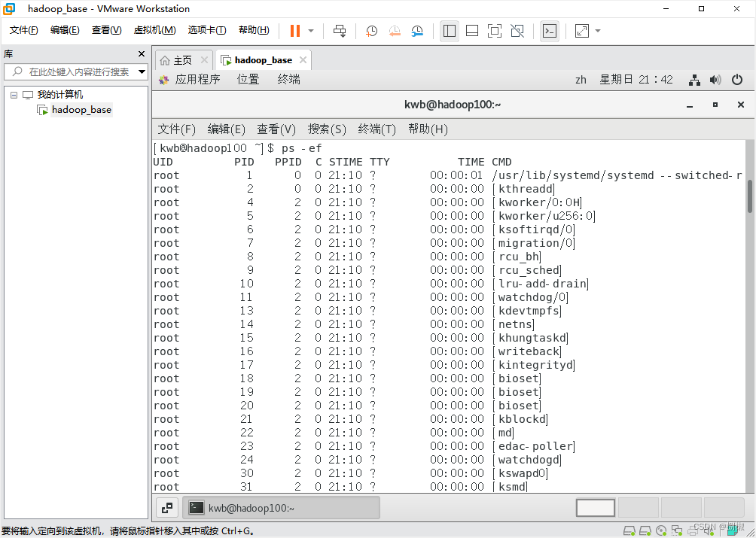Viewport: 756px width, 538px height.
Task: Open the 虚拟机(M) menu
Action: click(154, 30)
